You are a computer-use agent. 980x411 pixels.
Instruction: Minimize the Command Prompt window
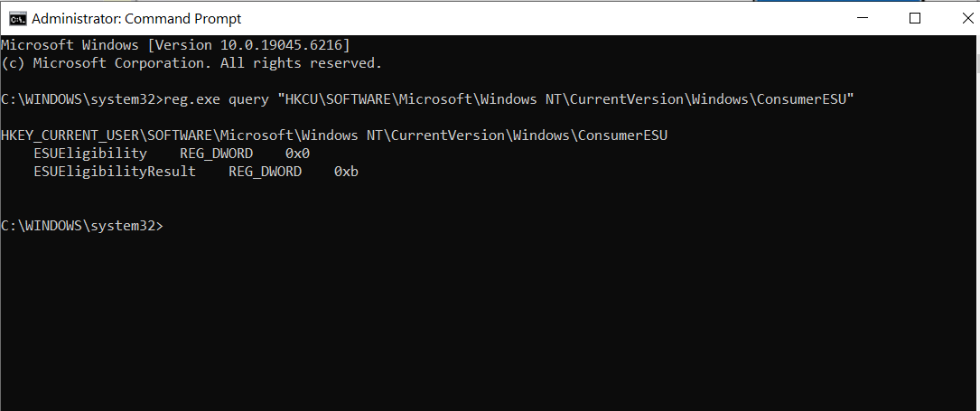coord(864,18)
